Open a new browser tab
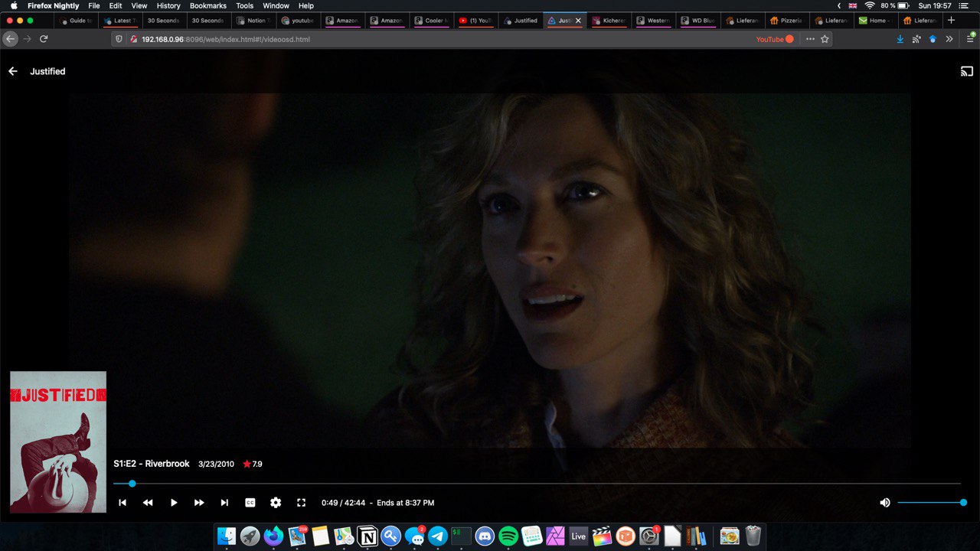This screenshot has height=551, width=980. tap(952, 21)
